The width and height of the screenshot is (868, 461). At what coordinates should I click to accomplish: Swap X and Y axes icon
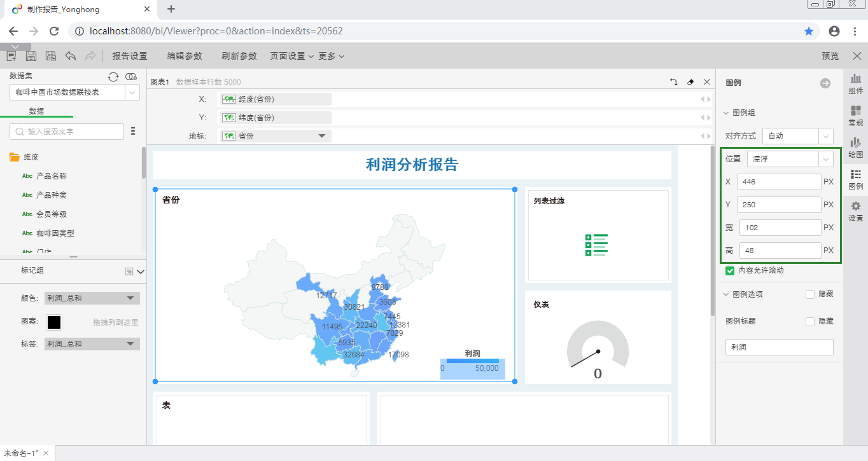point(674,82)
